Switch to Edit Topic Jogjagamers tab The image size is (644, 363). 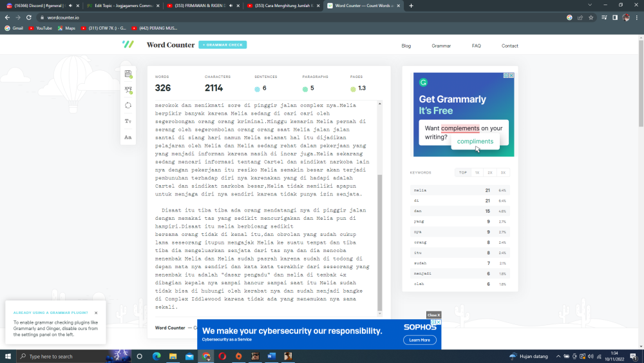click(122, 6)
